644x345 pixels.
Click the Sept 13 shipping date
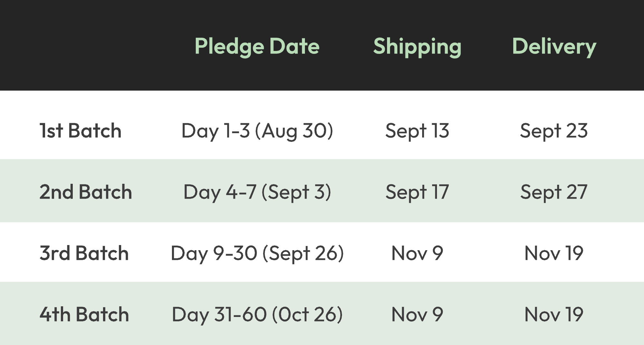click(417, 131)
